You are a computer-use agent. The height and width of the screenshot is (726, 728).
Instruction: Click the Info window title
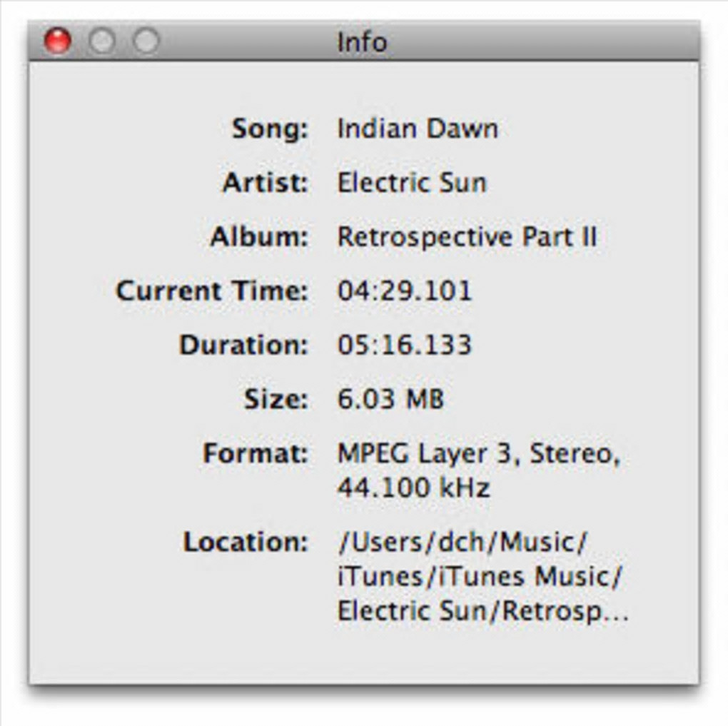click(362, 42)
